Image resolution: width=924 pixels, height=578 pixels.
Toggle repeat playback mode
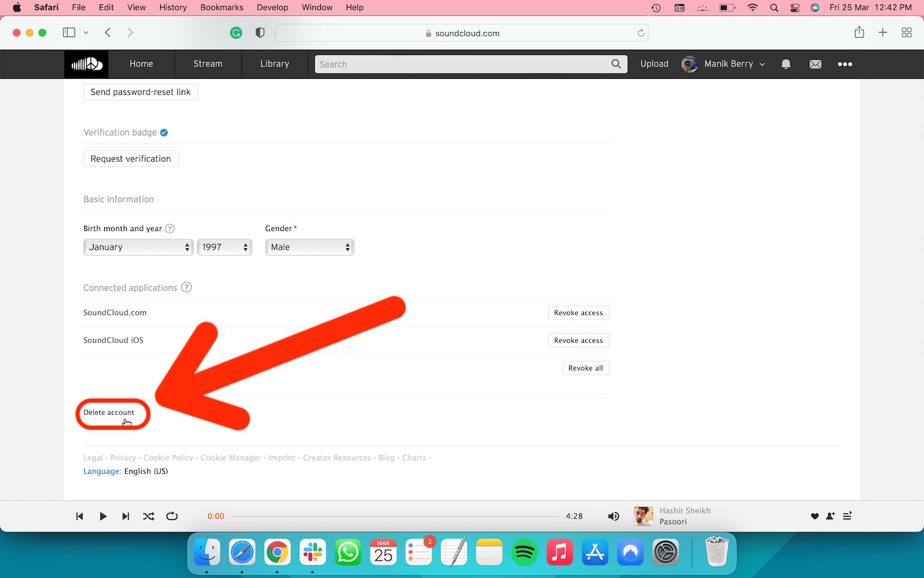click(x=172, y=516)
